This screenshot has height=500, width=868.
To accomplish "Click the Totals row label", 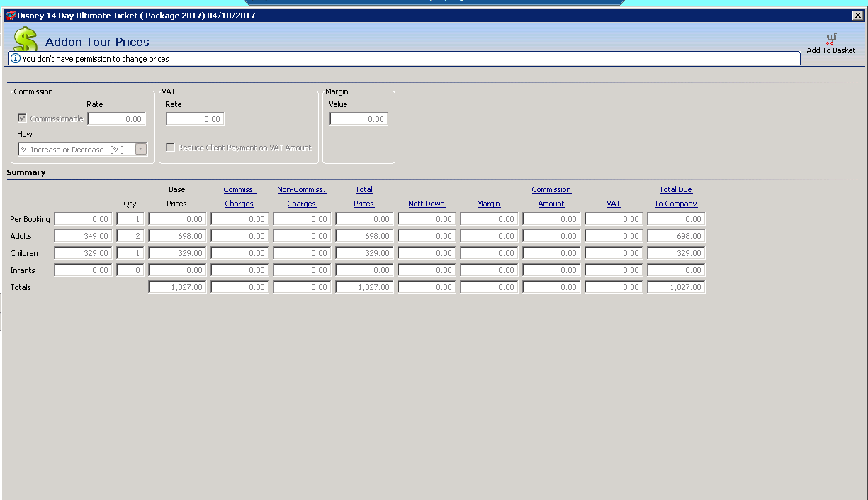I will click(21, 287).
